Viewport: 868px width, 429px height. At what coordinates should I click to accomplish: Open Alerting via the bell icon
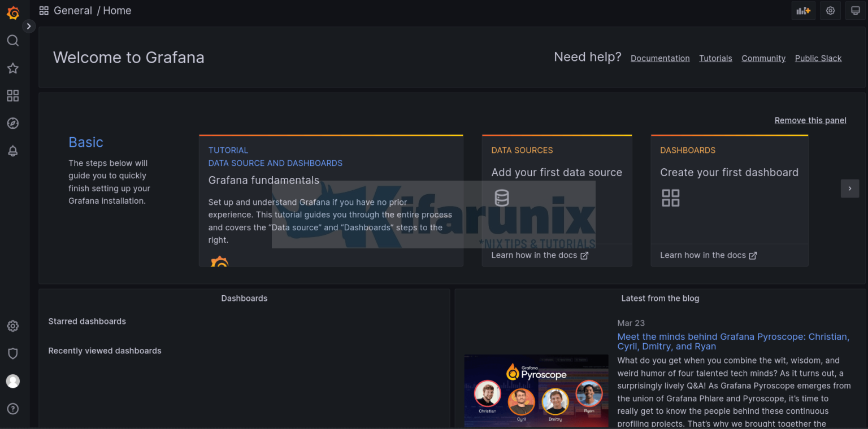(x=12, y=151)
